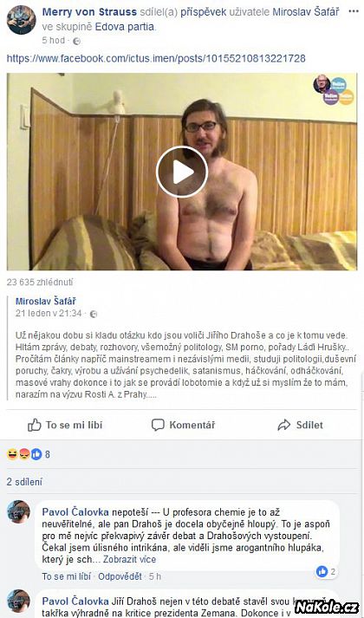Open Merry von Strauss profile picture
Screen dimensions: 364x618
click(x=22, y=20)
